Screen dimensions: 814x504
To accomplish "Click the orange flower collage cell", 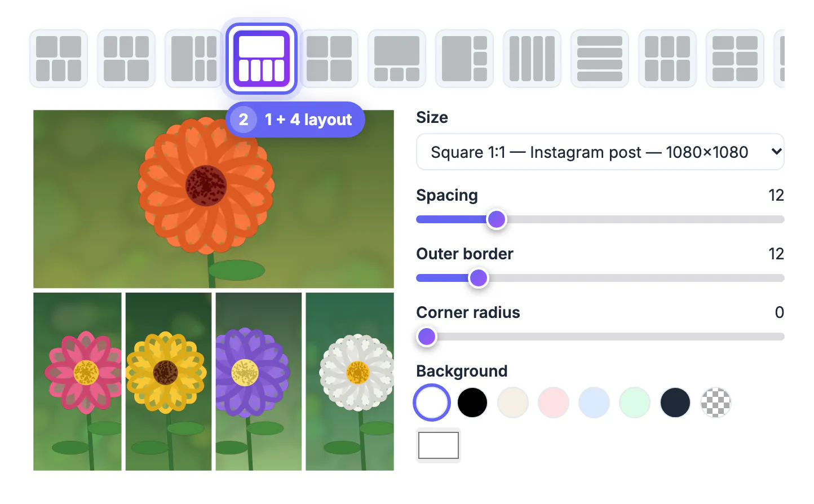I will pyautogui.click(x=214, y=199).
